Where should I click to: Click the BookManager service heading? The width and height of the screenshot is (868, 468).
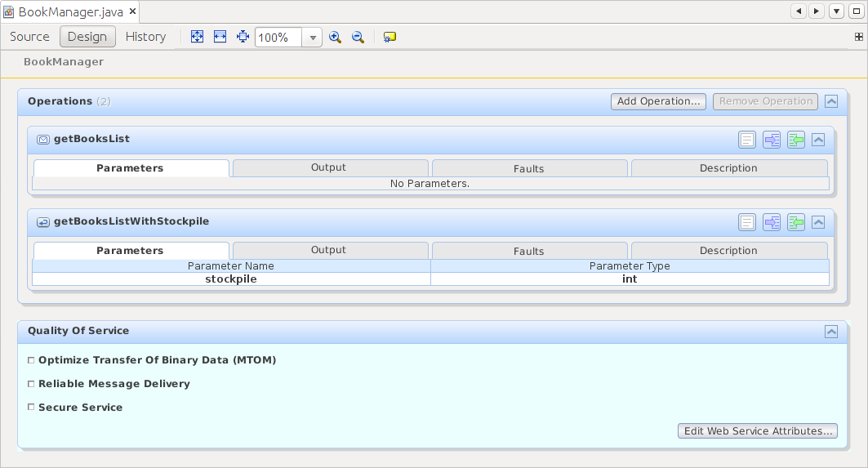point(64,62)
